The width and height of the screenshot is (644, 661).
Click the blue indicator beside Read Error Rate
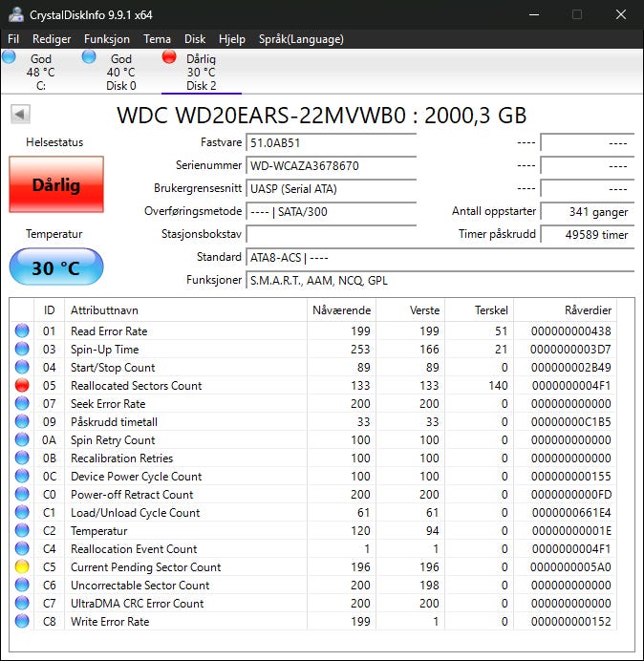pyautogui.click(x=22, y=330)
